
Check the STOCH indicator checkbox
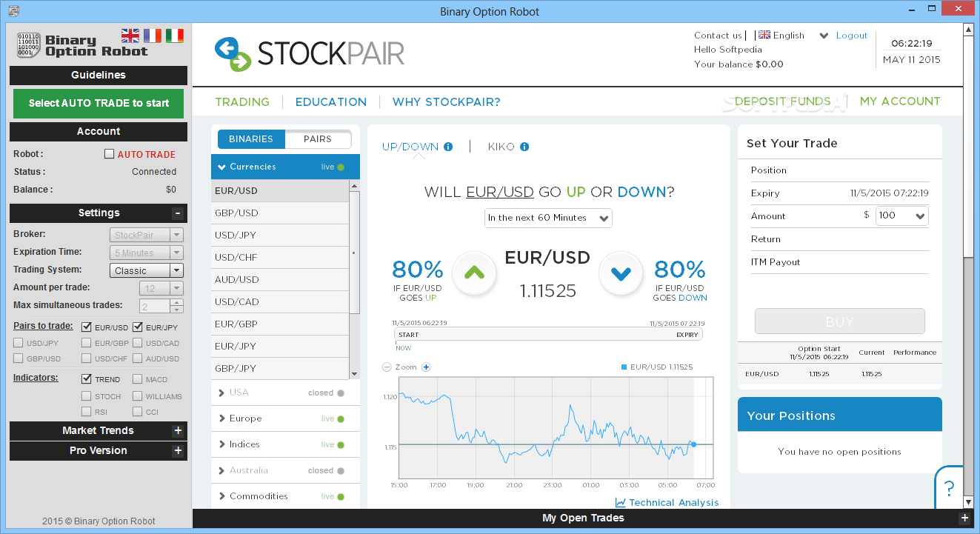pyautogui.click(x=87, y=396)
